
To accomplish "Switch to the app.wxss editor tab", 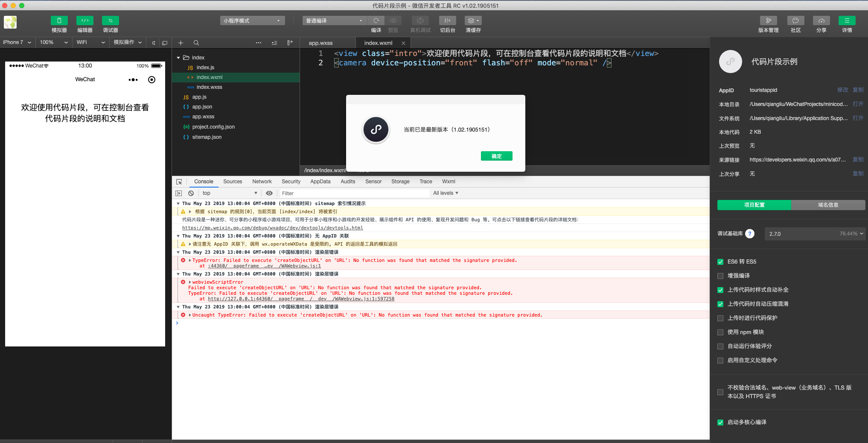I will [x=320, y=43].
